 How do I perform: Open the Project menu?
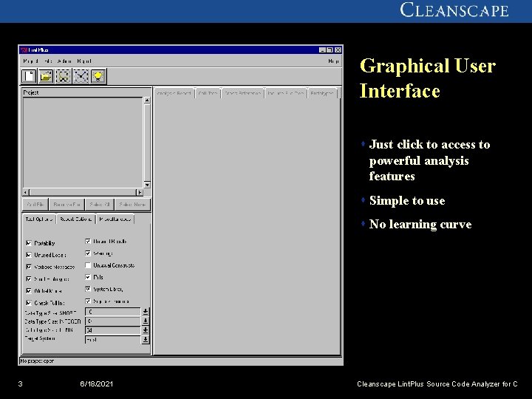coord(30,61)
